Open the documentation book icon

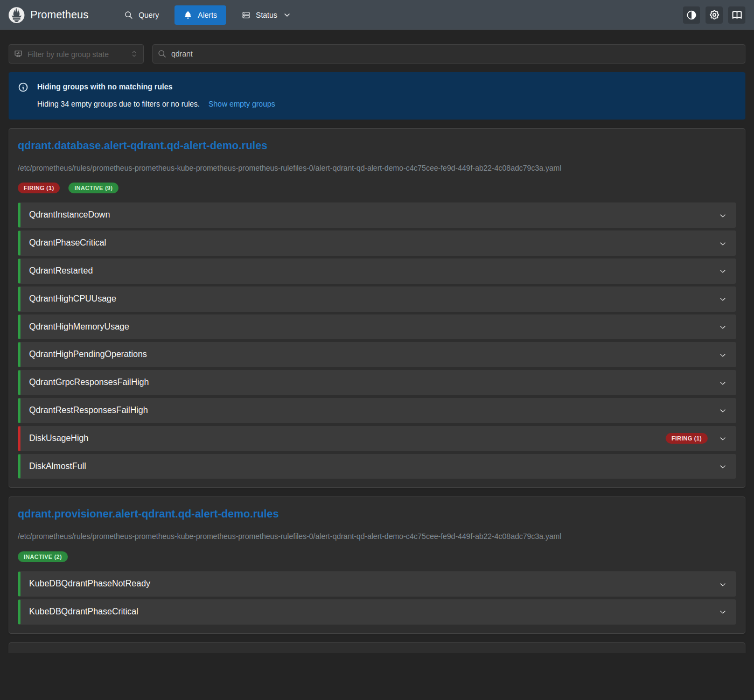[x=737, y=15]
